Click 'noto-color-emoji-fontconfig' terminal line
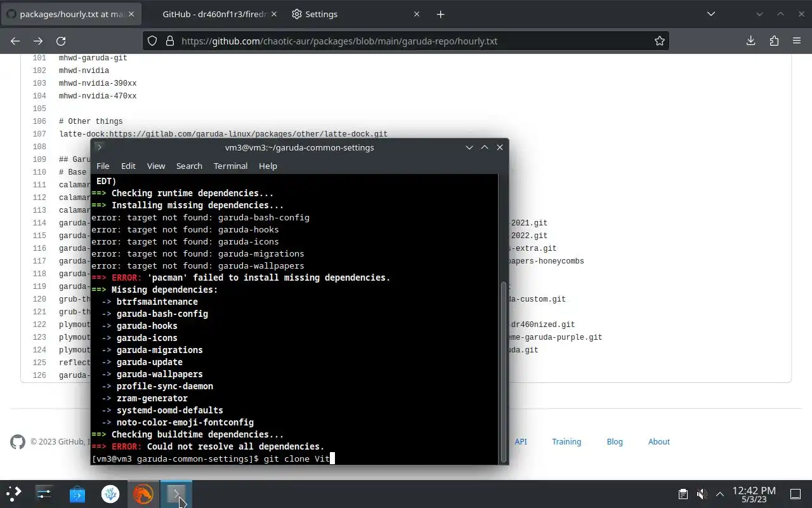 pyautogui.click(x=185, y=422)
